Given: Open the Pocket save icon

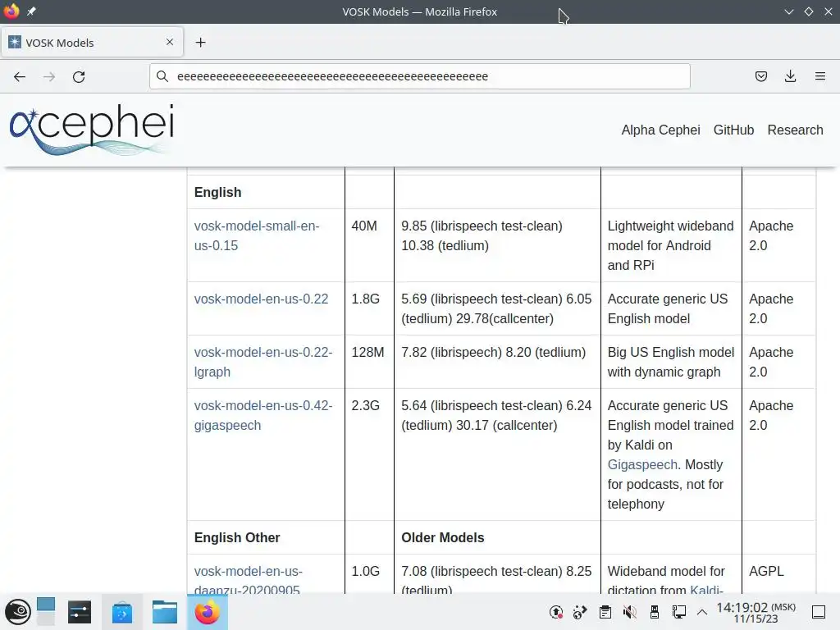Looking at the screenshot, I should tap(760, 76).
